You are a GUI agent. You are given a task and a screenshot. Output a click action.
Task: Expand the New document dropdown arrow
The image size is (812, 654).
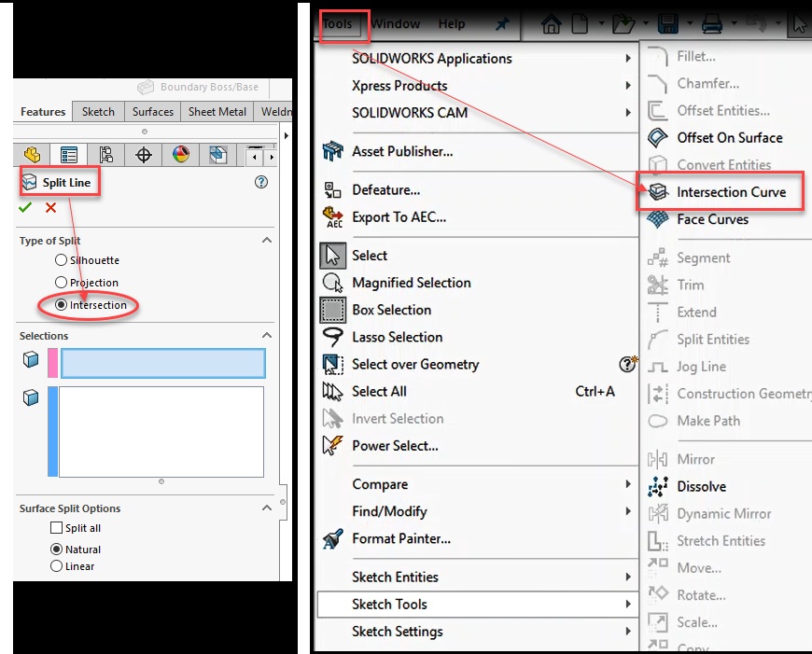tap(601, 23)
